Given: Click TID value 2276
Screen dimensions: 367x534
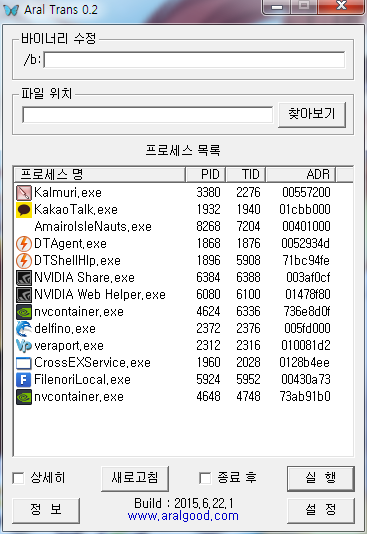Looking at the screenshot, I should pos(249,193).
